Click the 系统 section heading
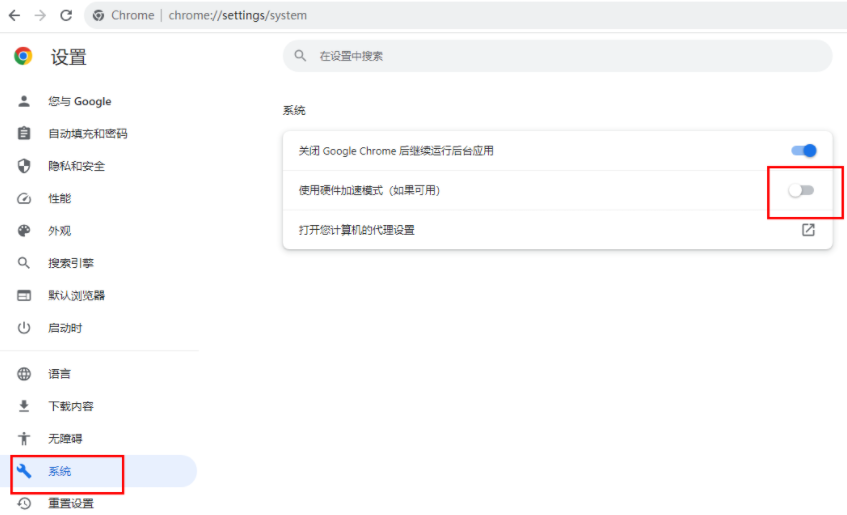 click(x=294, y=111)
